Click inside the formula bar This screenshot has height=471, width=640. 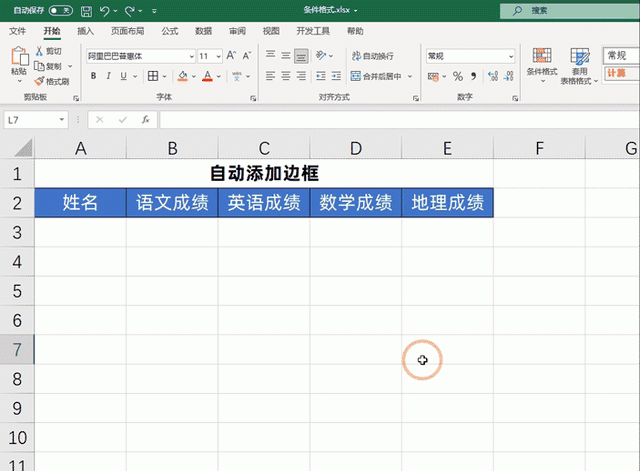pyautogui.click(x=400, y=120)
